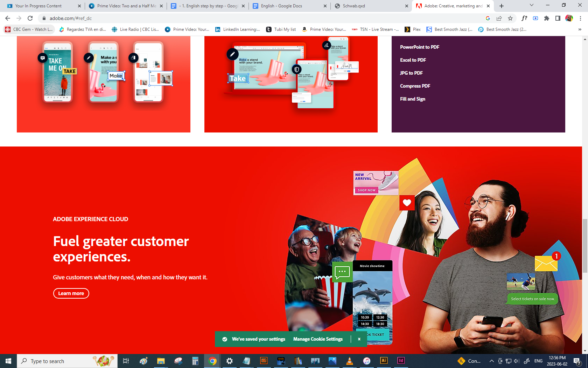Viewport: 588px width, 368px height.
Task: Bookmark this page with the star icon
Action: [510, 18]
